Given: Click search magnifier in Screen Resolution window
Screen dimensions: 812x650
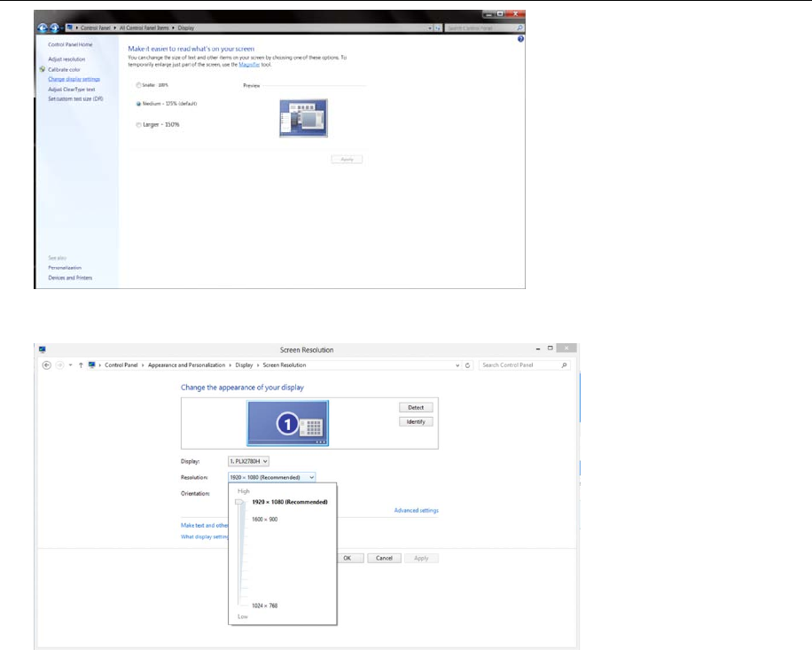Looking at the screenshot, I should click(x=564, y=365).
